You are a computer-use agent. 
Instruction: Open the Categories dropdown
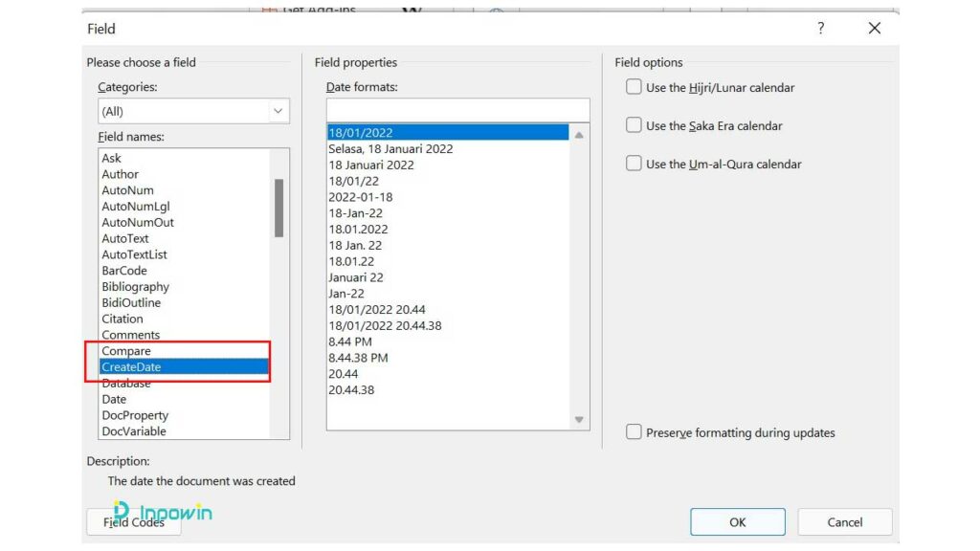[x=278, y=110]
